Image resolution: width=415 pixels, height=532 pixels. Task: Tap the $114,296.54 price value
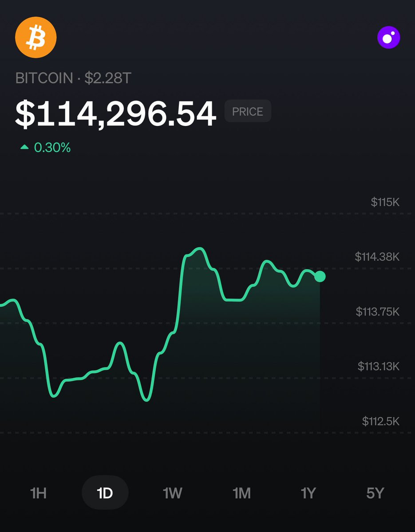[116, 114]
